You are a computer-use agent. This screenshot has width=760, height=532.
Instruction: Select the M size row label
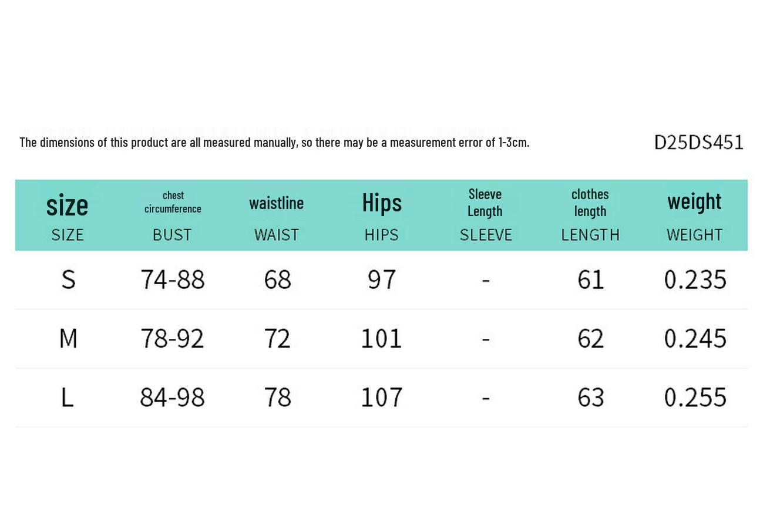[x=68, y=338]
